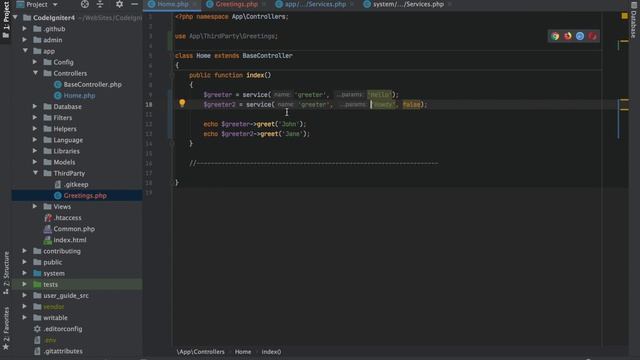Select the .env file

(49, 340)
